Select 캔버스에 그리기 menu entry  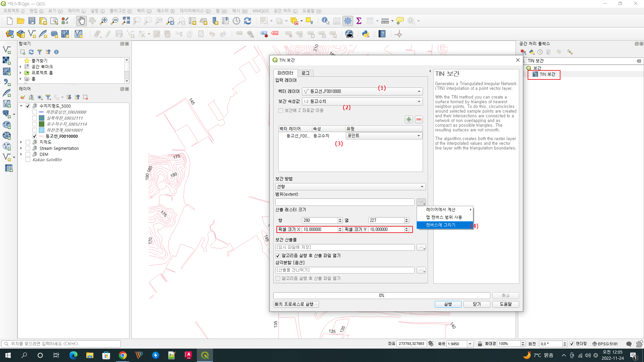[441, 225]
